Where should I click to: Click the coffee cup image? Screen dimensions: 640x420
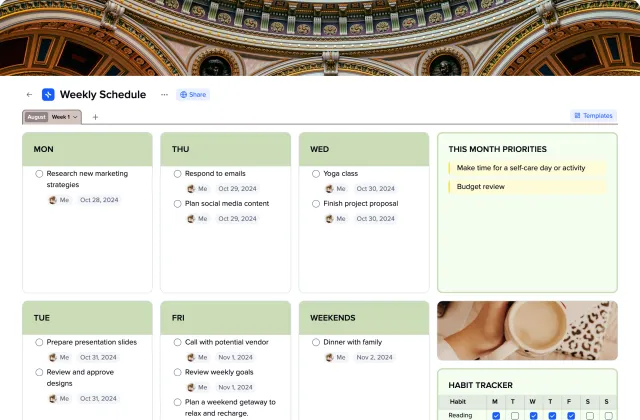527,331
